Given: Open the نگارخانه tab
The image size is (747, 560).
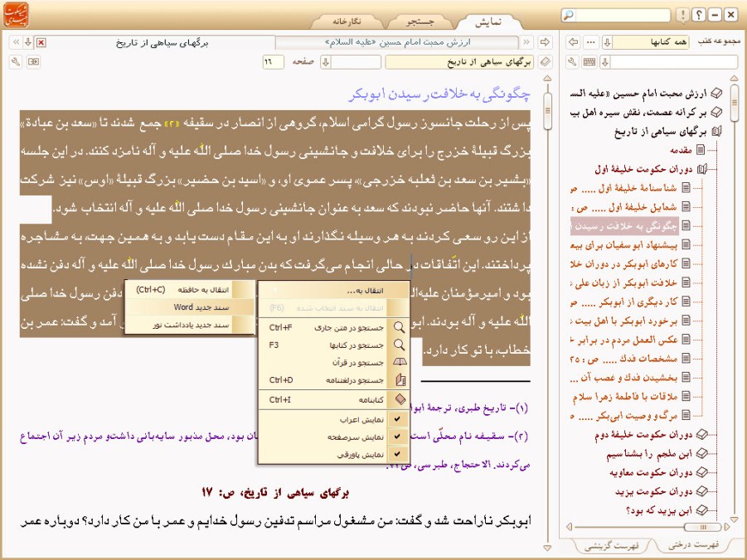Looking at the screenshot, I should pyautogui.click(x=347, y=22).
